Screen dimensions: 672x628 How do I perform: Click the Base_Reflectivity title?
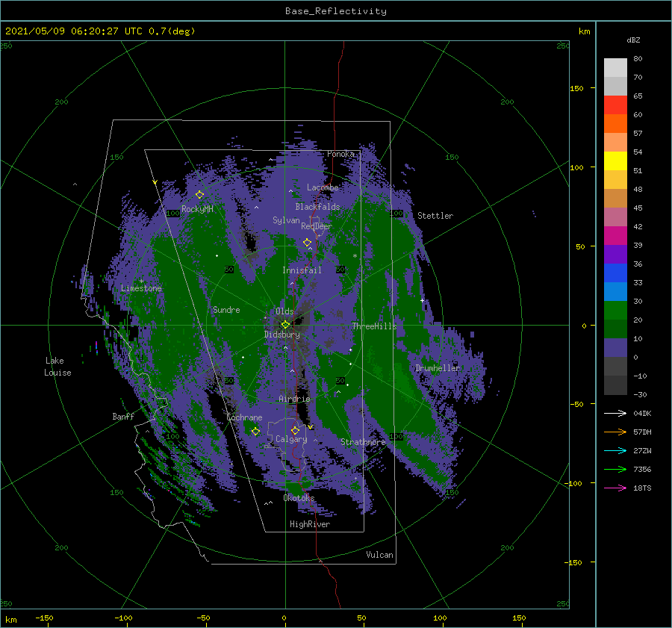coord(336,11)
